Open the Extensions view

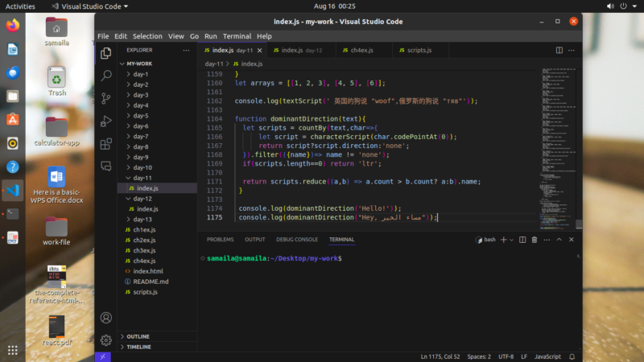click(106, 144)
